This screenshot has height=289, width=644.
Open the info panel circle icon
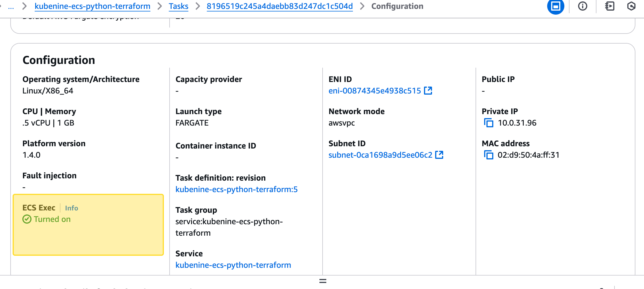(x=582, y=6)
